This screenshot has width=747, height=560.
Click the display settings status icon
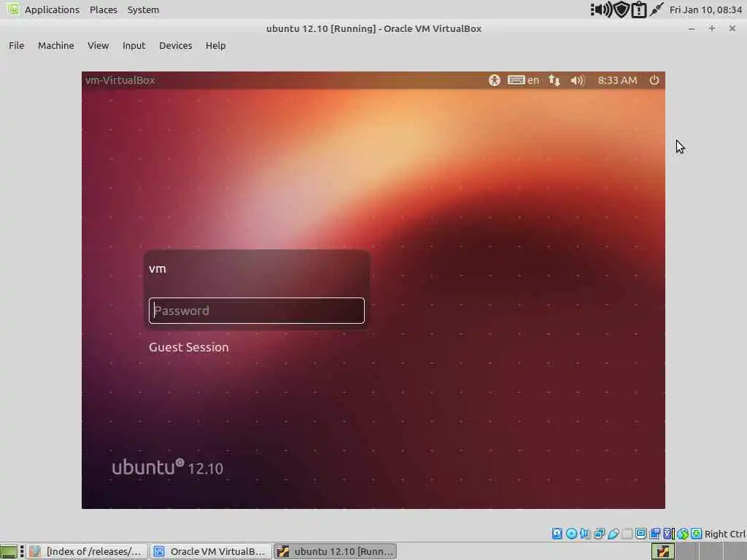tap(640, 533)
